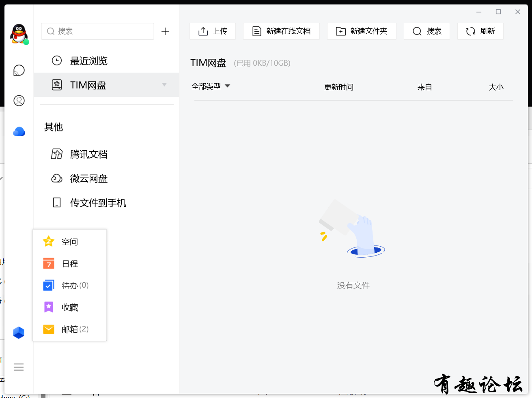The width and height of the screenshot is (532, 398).
Task: Click the 刷新 button
Action: pos(480,31)
